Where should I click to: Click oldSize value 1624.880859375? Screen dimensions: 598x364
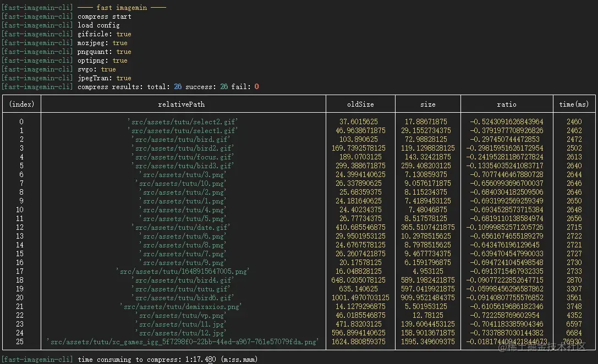pos(359,341)
